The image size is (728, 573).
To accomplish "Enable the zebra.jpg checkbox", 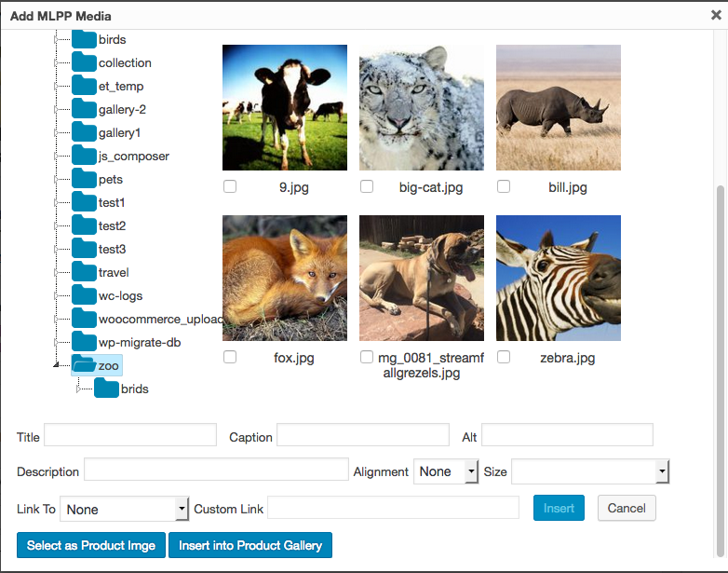I will coord(504,357).
